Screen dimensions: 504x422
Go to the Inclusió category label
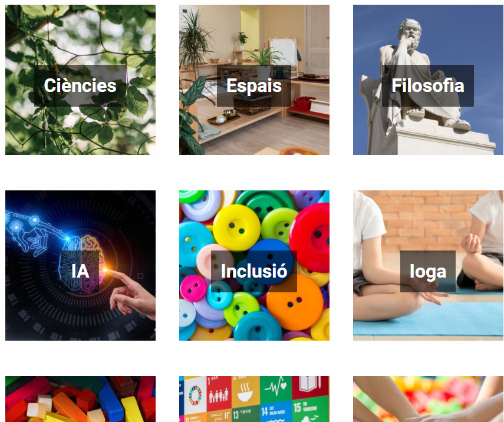[x=254, y=271]
